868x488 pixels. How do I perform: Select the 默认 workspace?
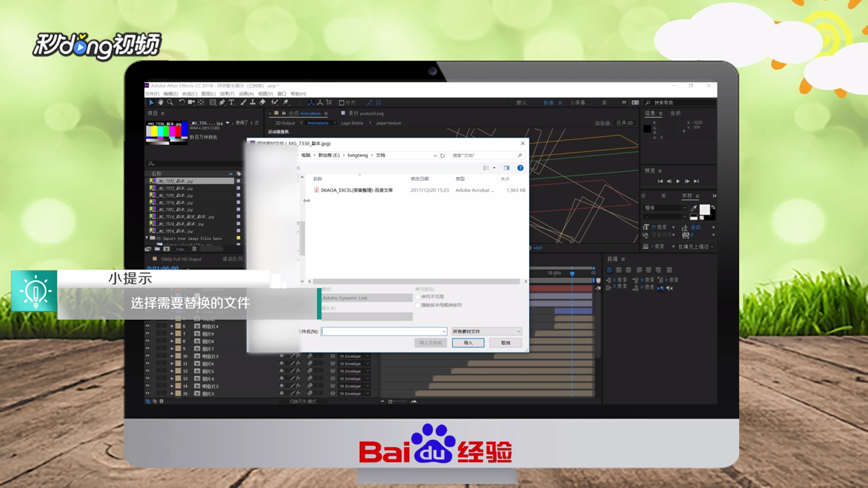(x=521, y=102)
